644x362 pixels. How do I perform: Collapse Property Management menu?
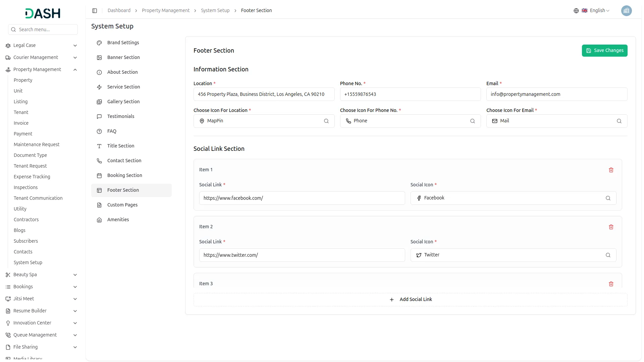[75, 70]
